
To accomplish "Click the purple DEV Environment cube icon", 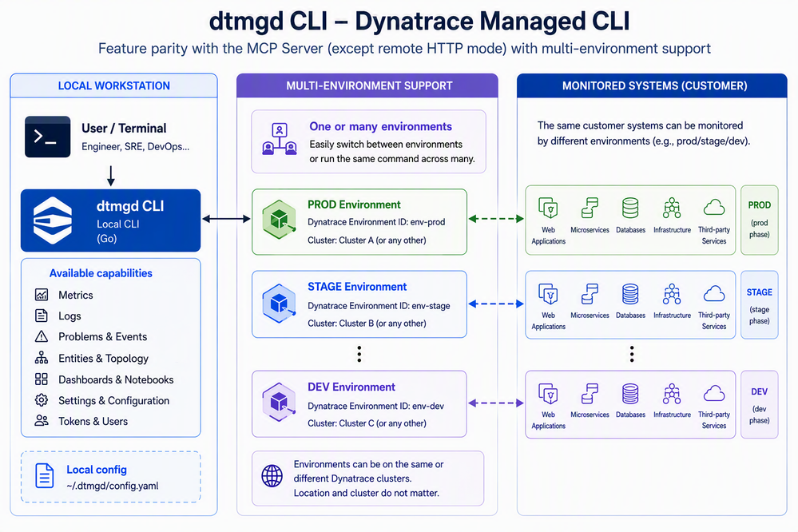I will pos(279,402).
